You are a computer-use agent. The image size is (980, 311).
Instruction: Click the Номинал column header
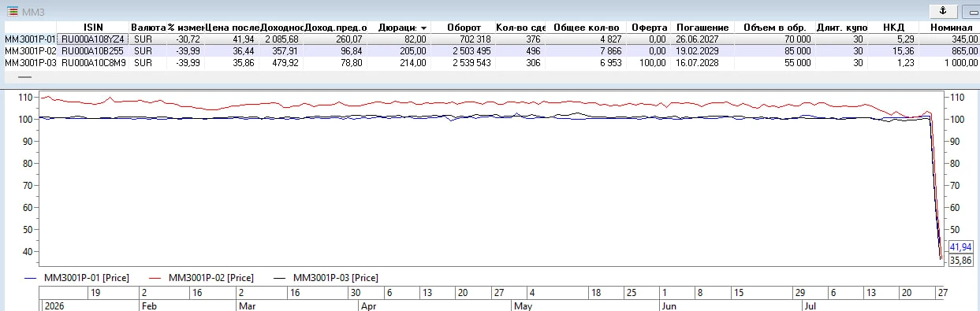click(949, 28)
